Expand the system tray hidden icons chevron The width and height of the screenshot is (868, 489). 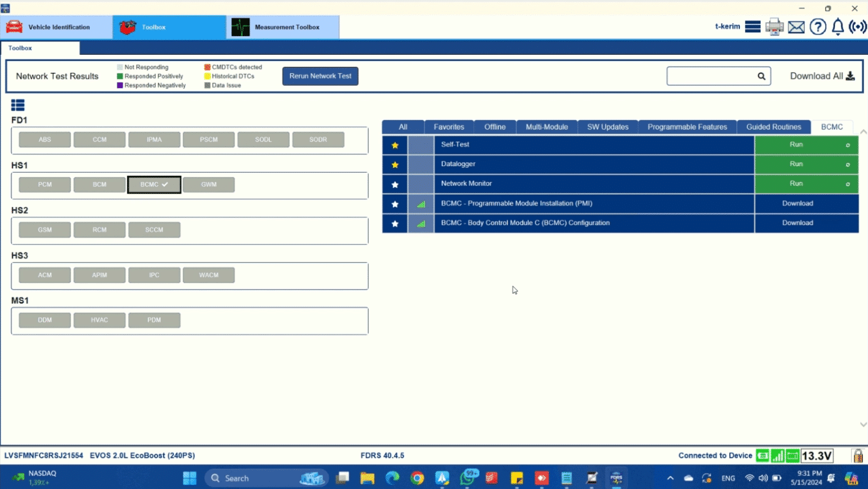pos(670,478)
